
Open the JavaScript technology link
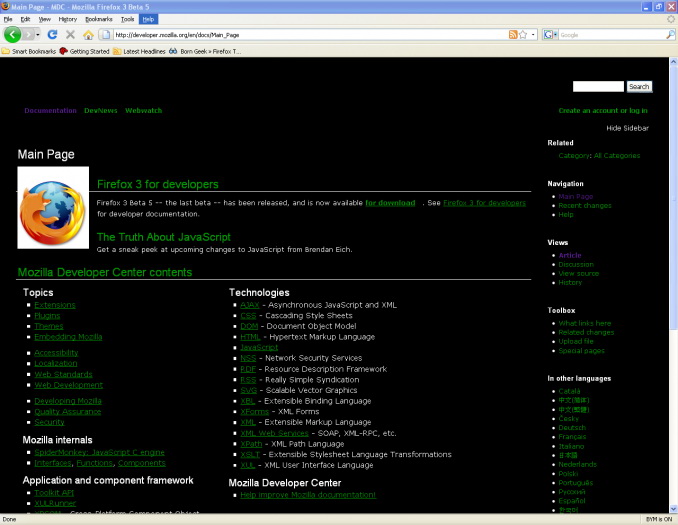[259, 347]
